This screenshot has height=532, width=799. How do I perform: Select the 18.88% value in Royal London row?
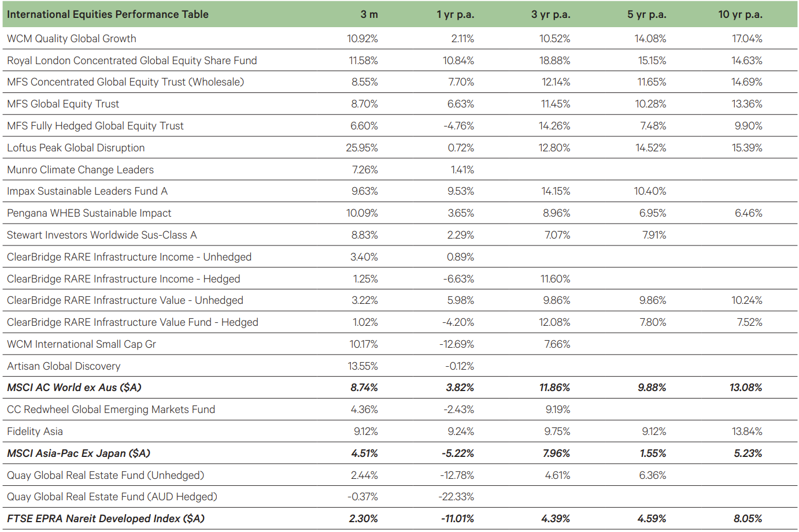pos(555,61)
